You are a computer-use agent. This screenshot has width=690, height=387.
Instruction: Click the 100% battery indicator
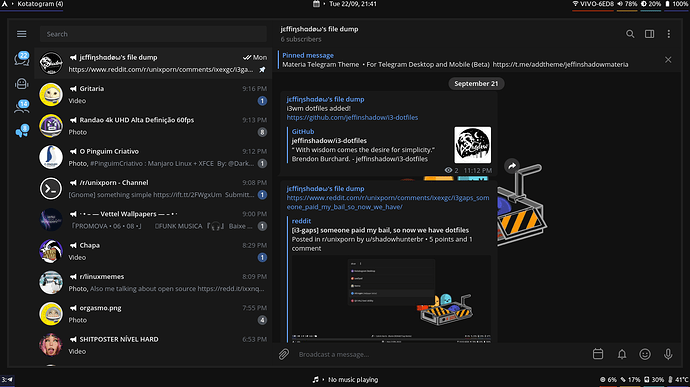[x=676, y=4]
